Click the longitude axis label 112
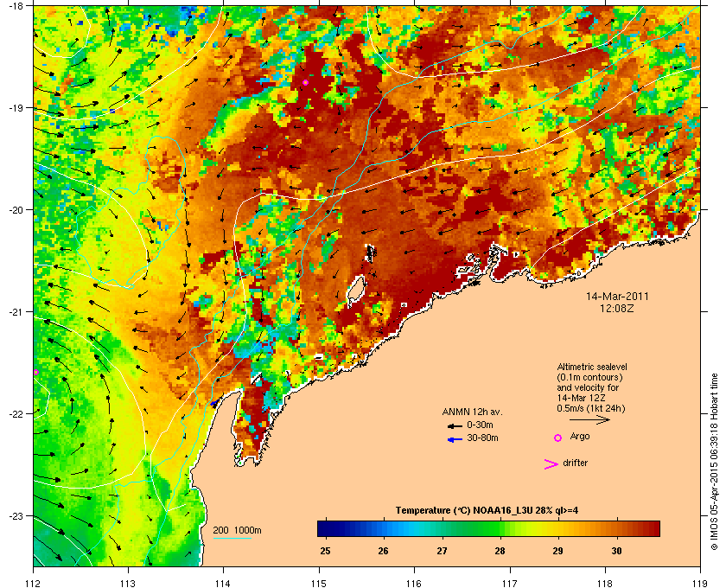This screenshot has width=726, height=588. point(33,583)
